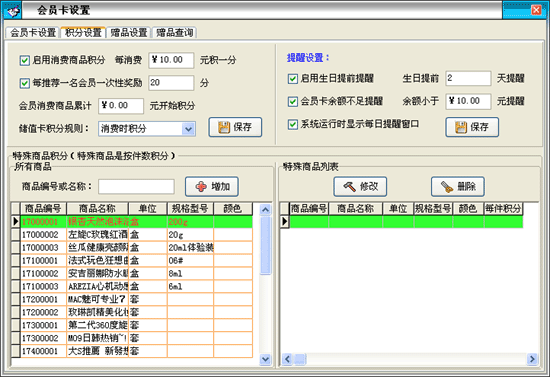Switch to 赠品查询 tab

pos(174,33)
